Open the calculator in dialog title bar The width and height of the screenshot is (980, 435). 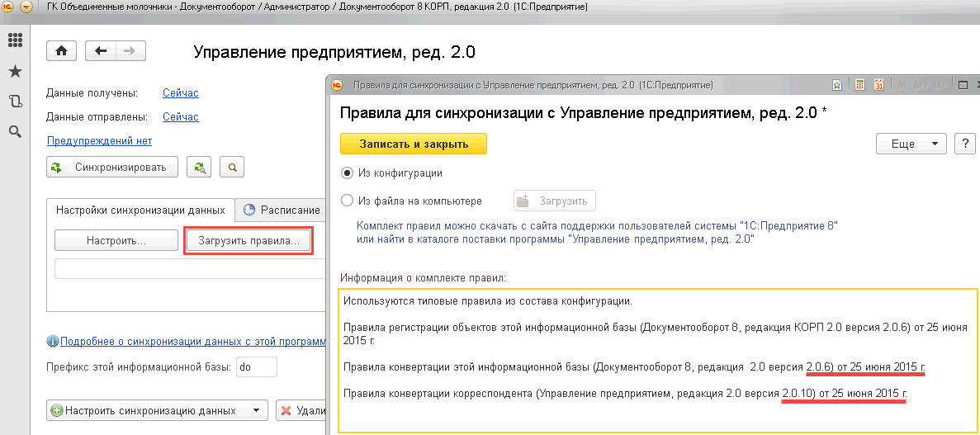coord(860,85)
